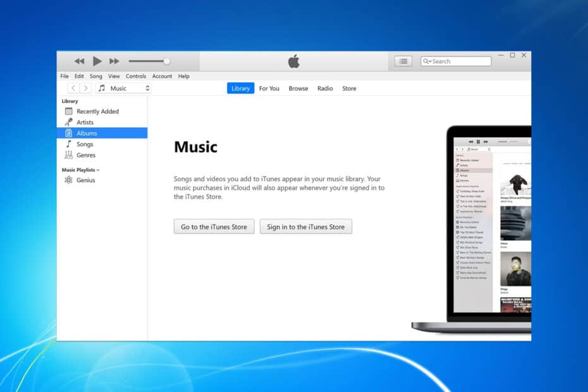Navigate back with the left arrow
Screen dimensions: 588x392
74,89
